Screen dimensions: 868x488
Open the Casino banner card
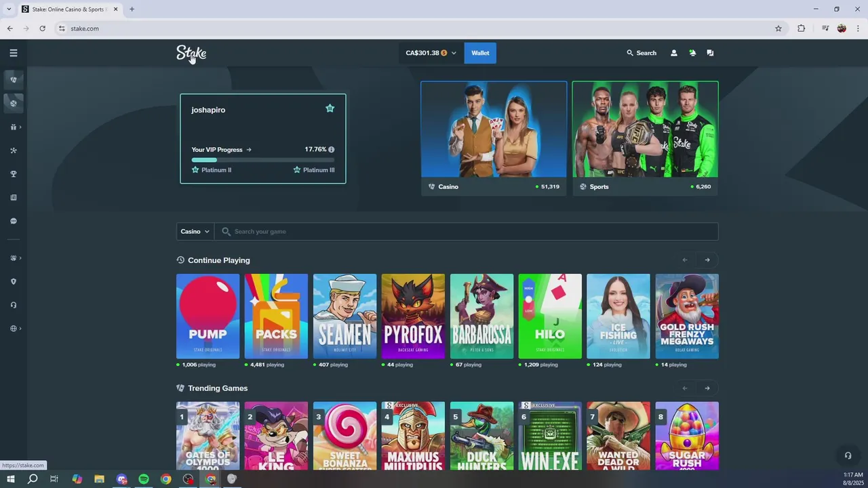pyautogui.click(x=494, y=138)
